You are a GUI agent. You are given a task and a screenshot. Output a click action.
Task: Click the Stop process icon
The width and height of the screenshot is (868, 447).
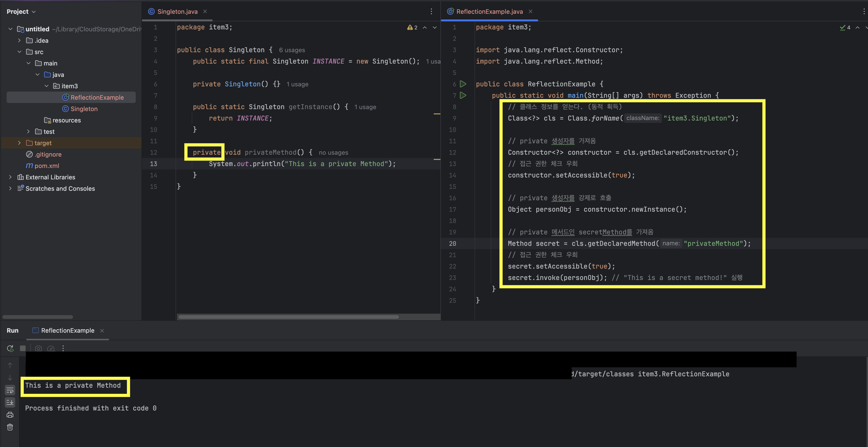point(23,348)
